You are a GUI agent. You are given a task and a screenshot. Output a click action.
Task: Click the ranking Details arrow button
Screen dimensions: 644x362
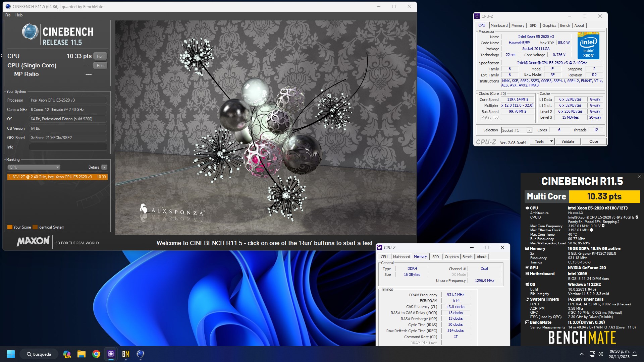(104, 167)
